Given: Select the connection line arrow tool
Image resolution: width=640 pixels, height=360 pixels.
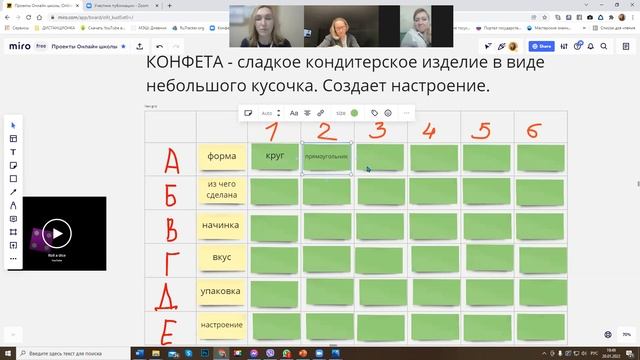Looking at the screenshot, I should 13,192.
